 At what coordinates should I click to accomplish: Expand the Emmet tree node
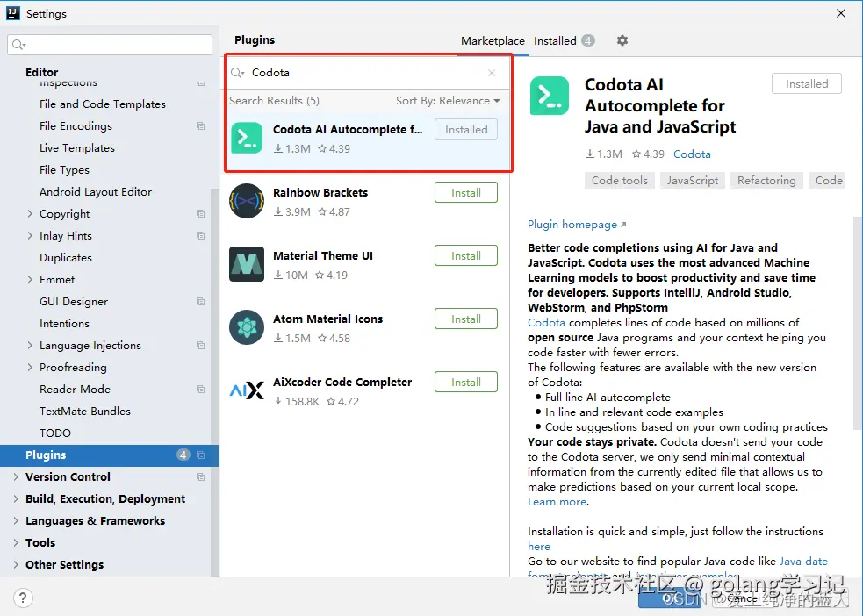coord(30,279)
